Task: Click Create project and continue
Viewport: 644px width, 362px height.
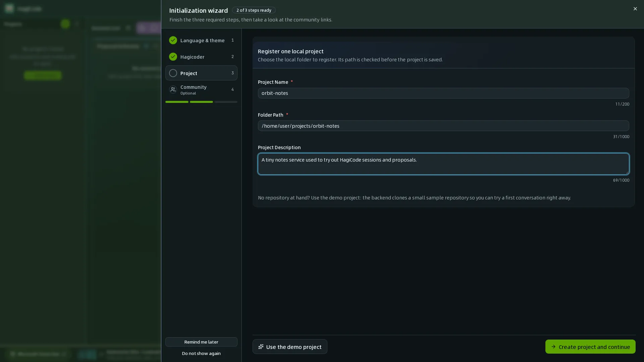Action: tap(590, 347)
